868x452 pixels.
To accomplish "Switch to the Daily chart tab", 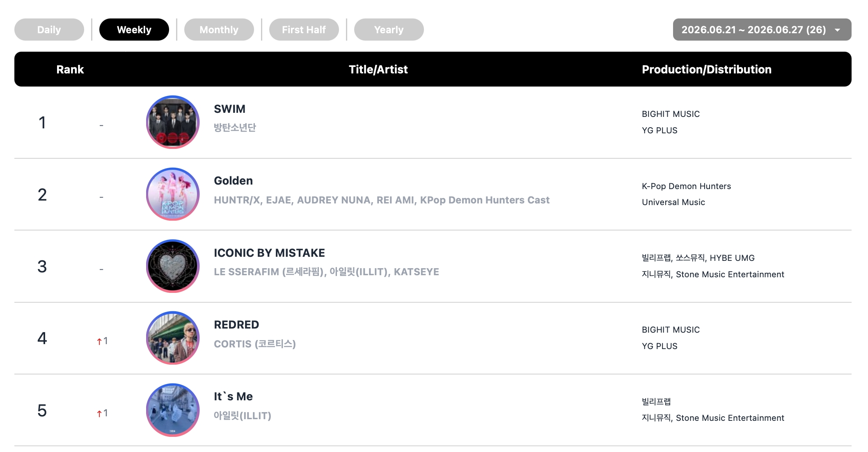I will (49, 30).
